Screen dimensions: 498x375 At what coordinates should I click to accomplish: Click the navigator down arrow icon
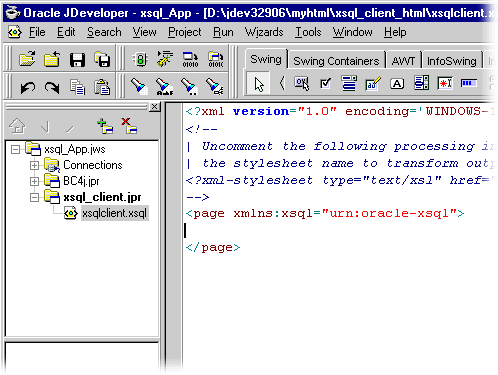[x=46, y=127]
